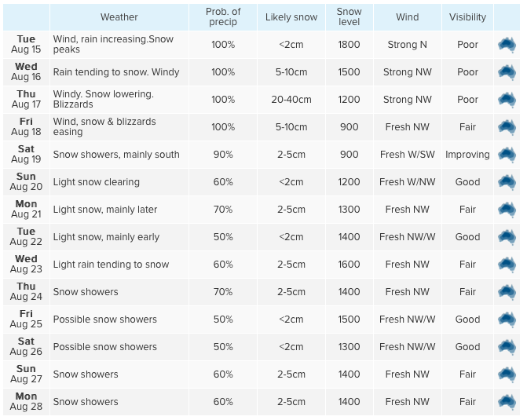Select the Visibility column header
The image size is (527, 420).
pos(467,17)
